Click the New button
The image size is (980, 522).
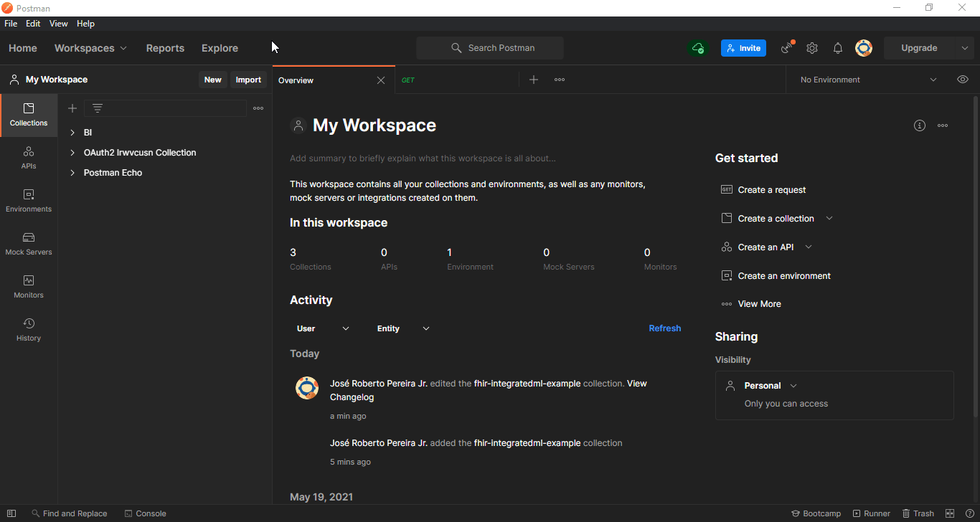(x=213, y=80)
